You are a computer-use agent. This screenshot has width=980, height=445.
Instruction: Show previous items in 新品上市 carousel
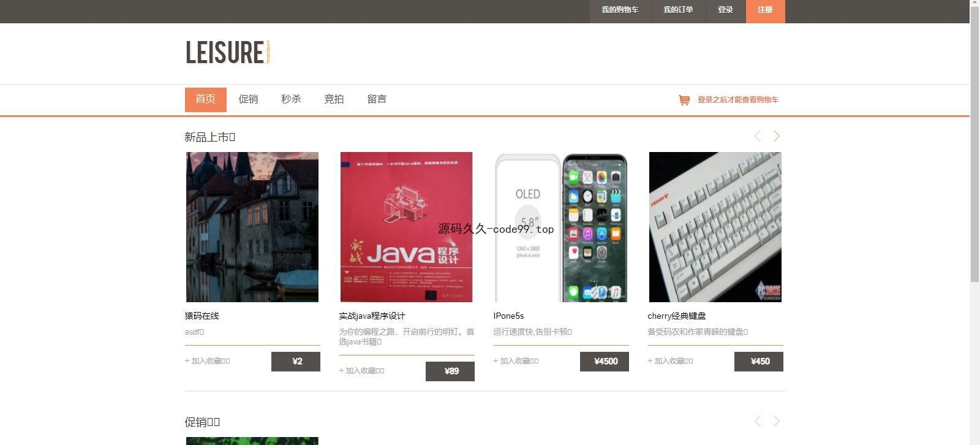(x=758, y=136)
